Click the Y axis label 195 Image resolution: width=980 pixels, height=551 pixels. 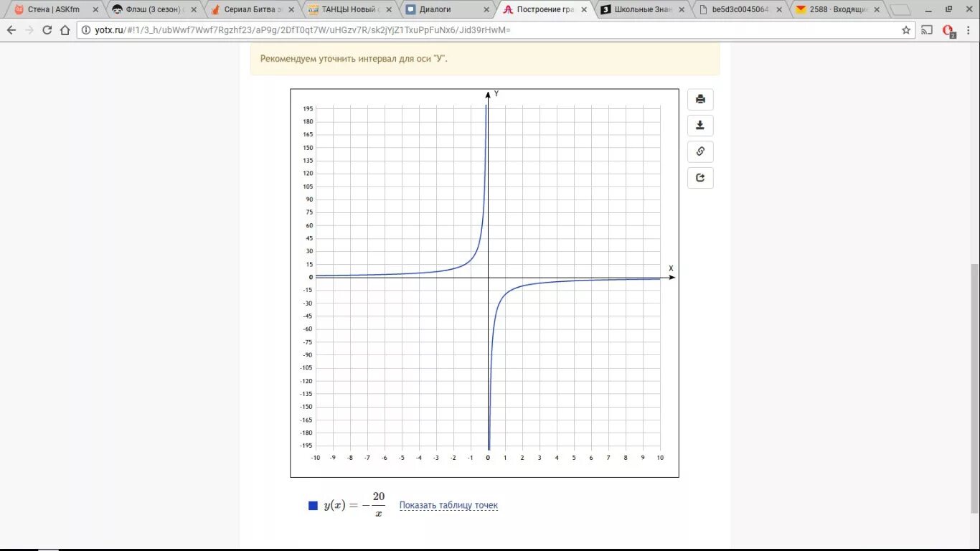(x=308, y=108)
